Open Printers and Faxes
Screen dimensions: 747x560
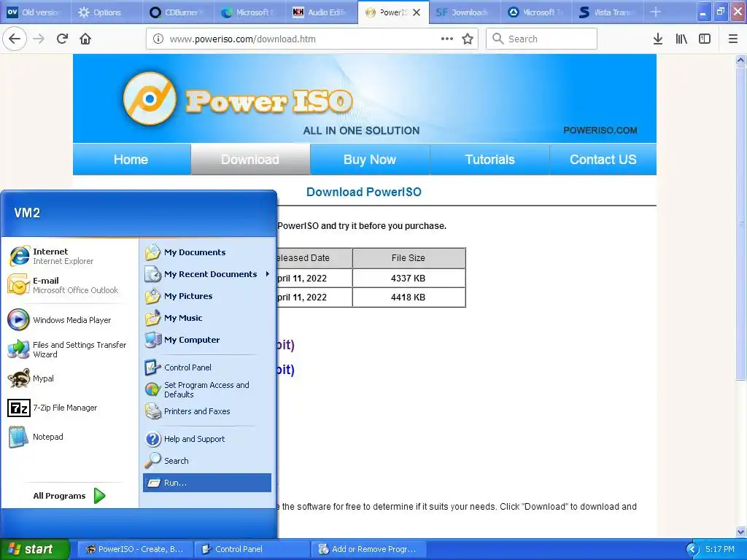point(206,411)
